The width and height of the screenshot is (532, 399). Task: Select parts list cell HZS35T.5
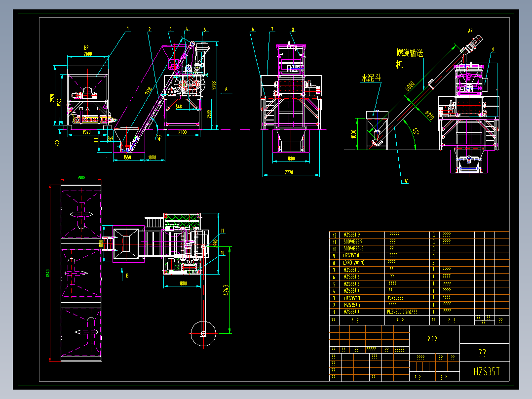click(351, 284)
